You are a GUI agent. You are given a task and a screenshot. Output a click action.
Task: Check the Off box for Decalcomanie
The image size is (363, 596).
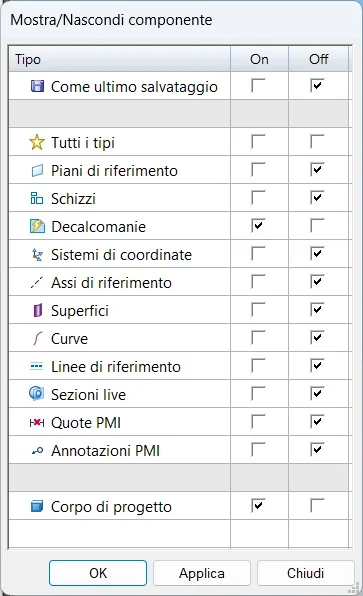pyautogui.click(x=317, y=225)
